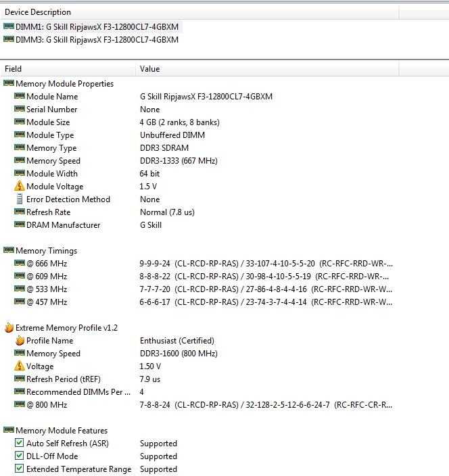Click the Module Width row icon
449x476 pixels.
click(20, 173)
